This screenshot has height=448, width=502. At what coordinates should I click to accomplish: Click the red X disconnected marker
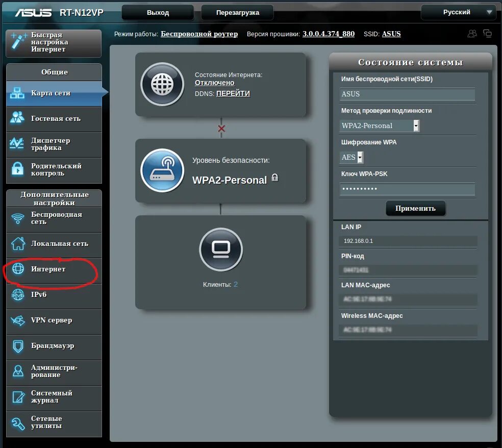click(x=221, y=129)
